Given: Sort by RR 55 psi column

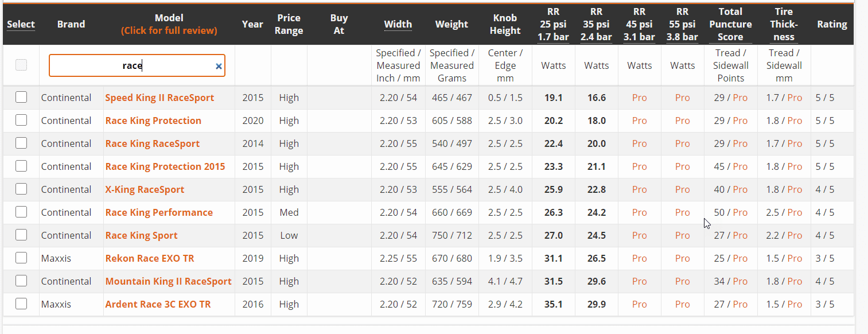Looking at the screenshot, I should (x=682, y=24).
